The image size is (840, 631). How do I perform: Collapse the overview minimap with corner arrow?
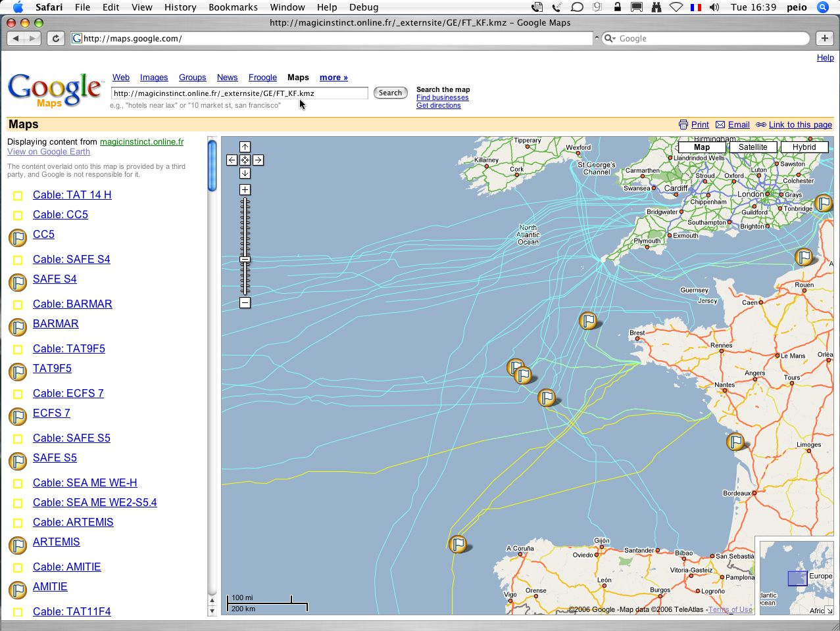pyautogui.click(x=829, y=610)
